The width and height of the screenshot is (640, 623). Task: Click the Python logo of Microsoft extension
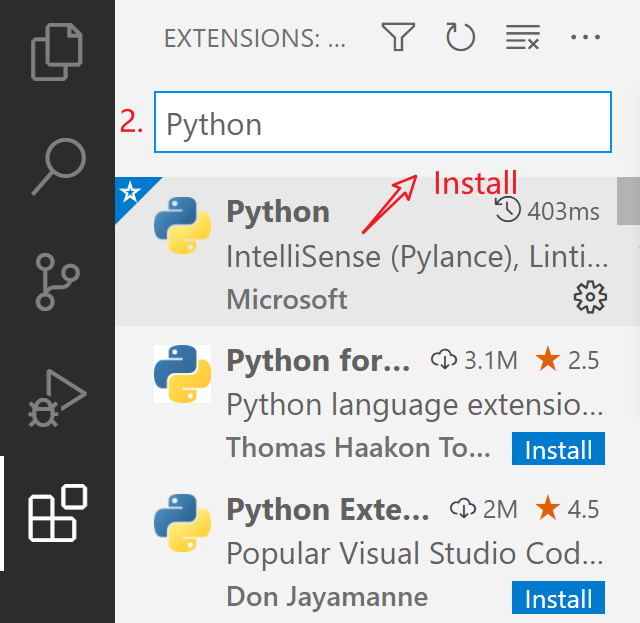(x=182, y=225)
